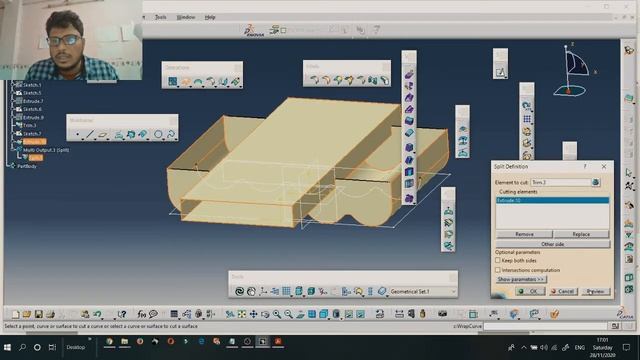Open the Geometrical Set.1 dropdown

click(453, 291)
